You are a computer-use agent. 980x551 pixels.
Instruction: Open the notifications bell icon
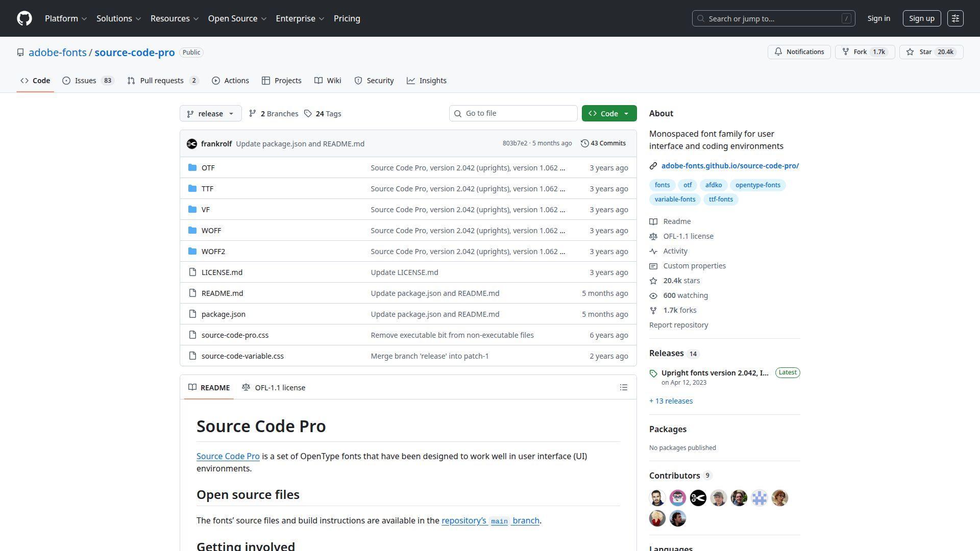(778, 52)
